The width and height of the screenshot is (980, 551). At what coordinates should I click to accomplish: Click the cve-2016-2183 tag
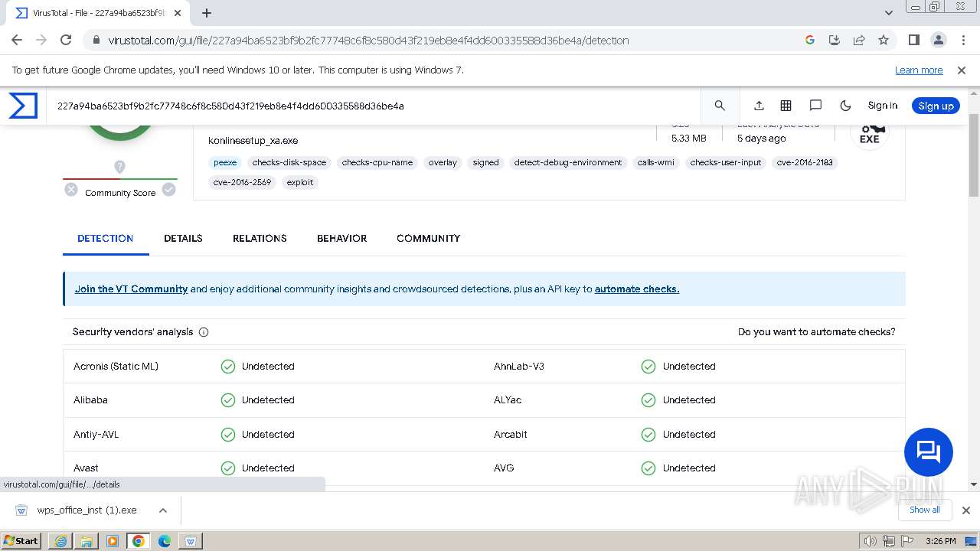805,162
